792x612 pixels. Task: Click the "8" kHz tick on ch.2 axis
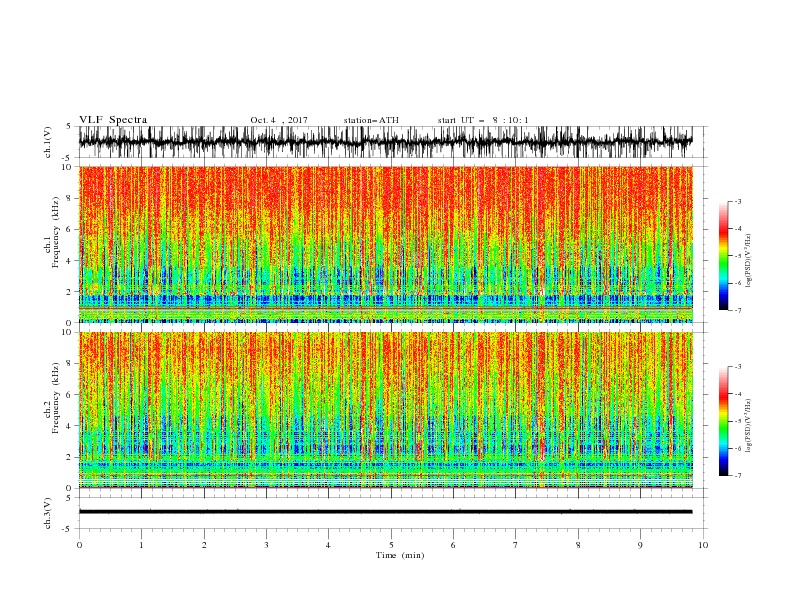(x=70, y=364)
